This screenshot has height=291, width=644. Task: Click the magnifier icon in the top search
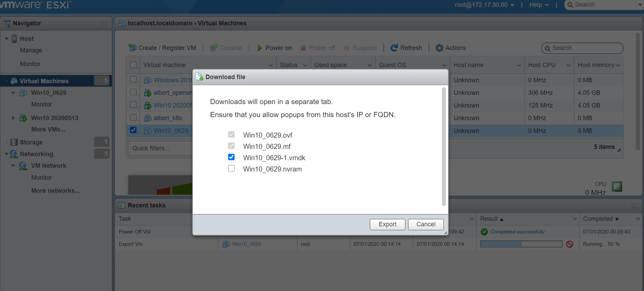pyautogui.click(x=570, y=5)
